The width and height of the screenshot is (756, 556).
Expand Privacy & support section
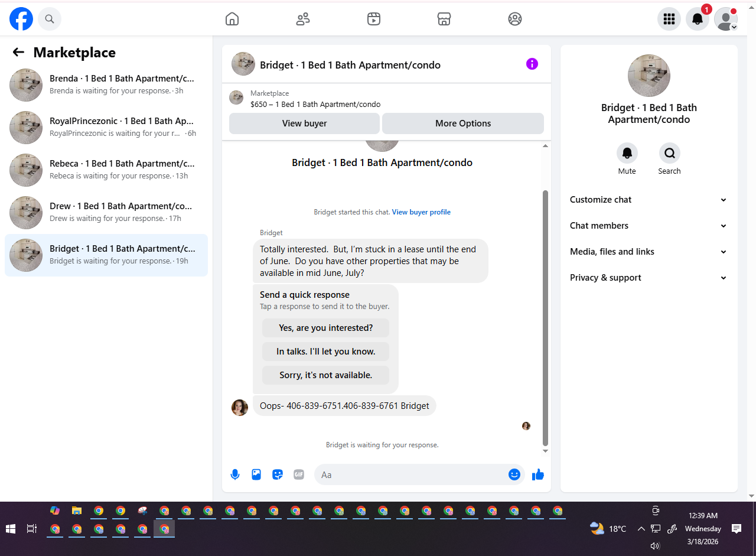(x=649, y=278)
